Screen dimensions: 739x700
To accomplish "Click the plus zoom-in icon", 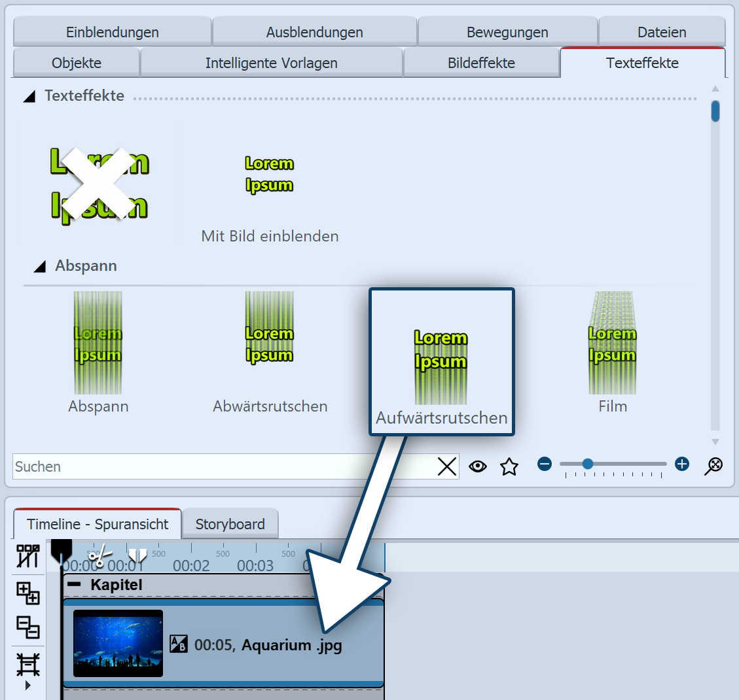I will [682, 464].
